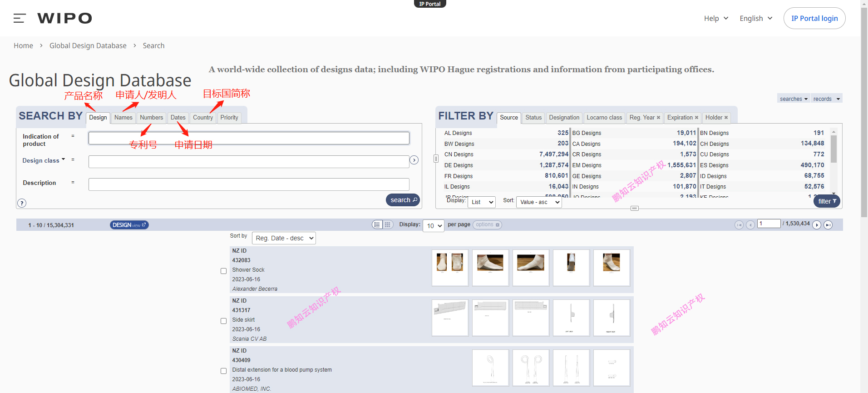Go to the next results page
The image size is (868, 393).
(x=817, y=225)
